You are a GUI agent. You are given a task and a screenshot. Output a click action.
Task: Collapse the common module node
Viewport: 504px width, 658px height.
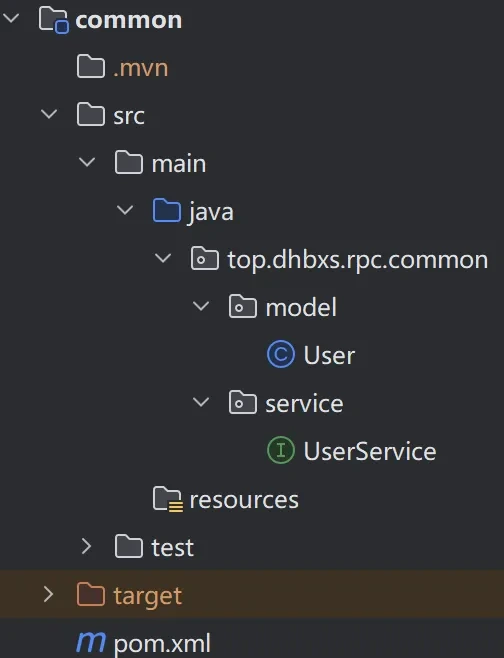[11, 18]
